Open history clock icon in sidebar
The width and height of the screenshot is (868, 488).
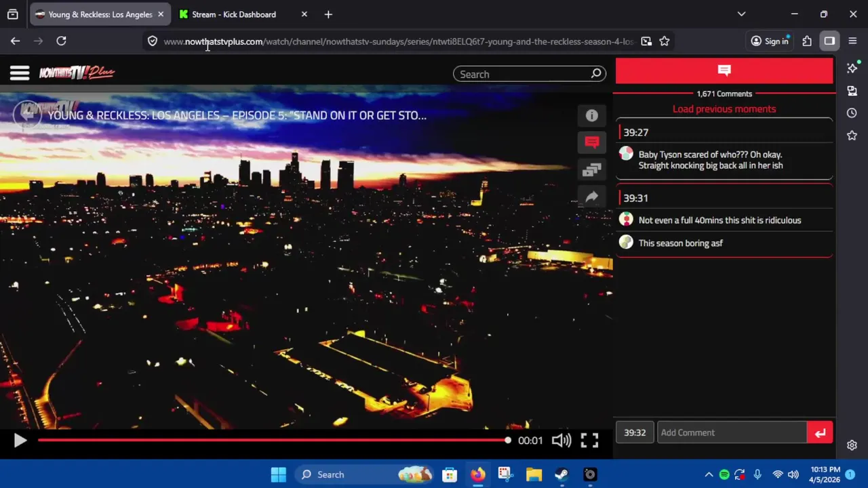click(x=852, y=113)
